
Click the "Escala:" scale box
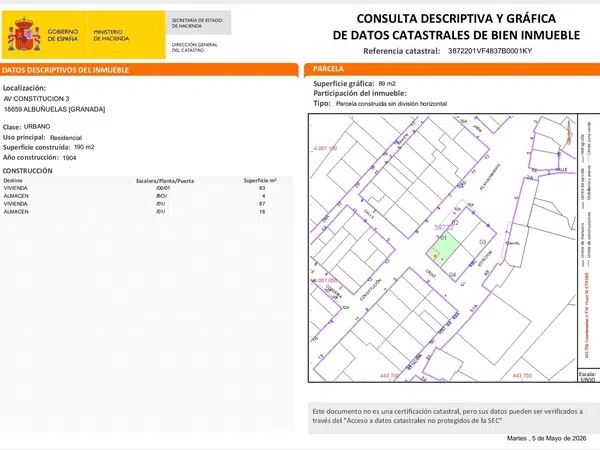click(x=588, y=376)
